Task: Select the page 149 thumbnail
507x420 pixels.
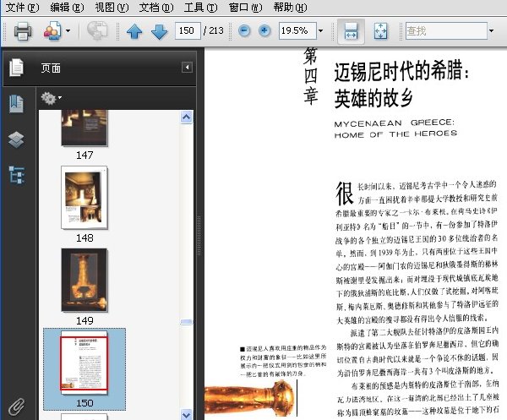Action: point(84,280)
